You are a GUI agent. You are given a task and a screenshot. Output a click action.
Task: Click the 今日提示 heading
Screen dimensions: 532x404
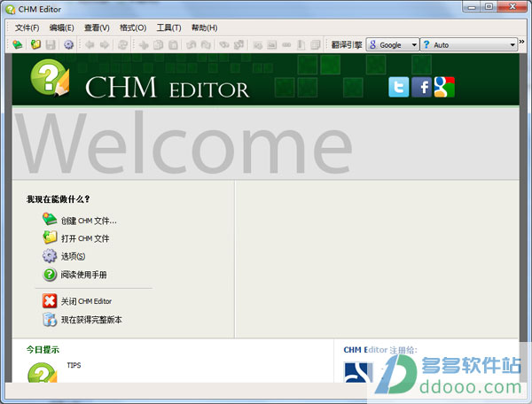coord(43,349)
